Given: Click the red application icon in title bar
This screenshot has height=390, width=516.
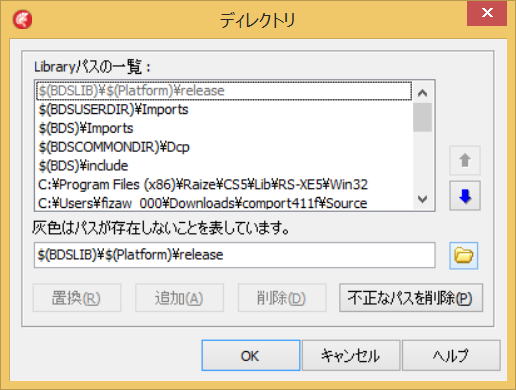Looking at the screenshot, I should tap(23, 20).
